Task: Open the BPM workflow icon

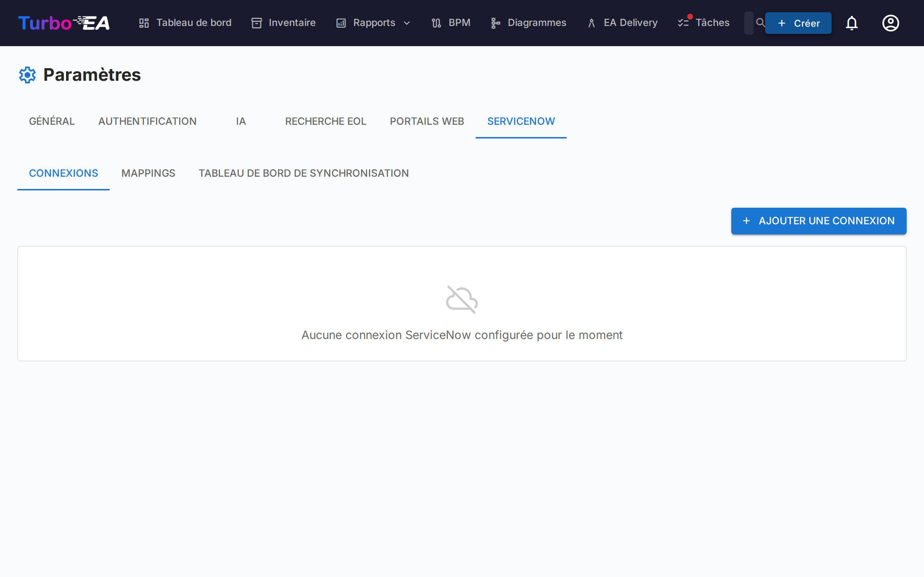Action: 436,23
